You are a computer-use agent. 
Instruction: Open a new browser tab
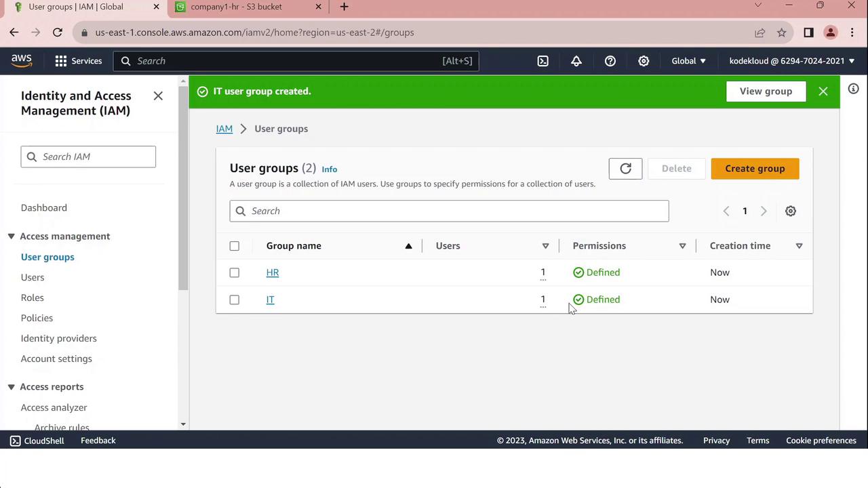point(344,7)
